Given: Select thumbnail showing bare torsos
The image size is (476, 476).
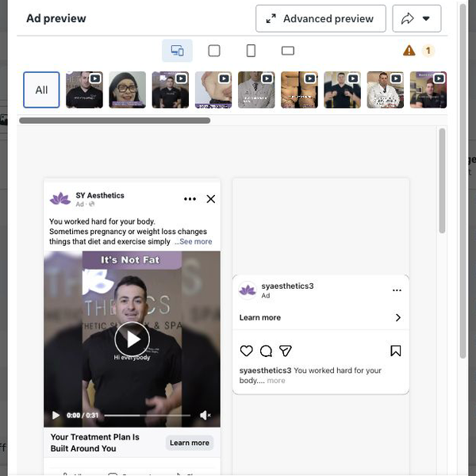Looking at the screenshot, I should pyautogui.click(x=299, y=90).
